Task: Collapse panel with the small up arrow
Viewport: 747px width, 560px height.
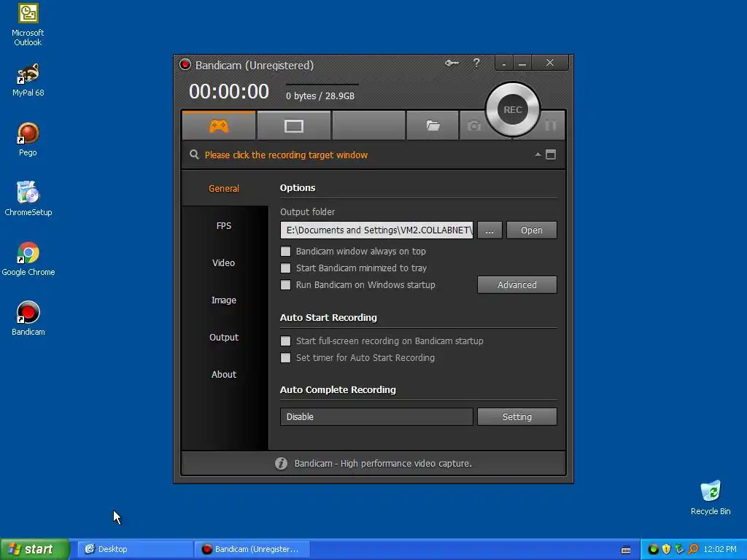Action: (538, 155)
